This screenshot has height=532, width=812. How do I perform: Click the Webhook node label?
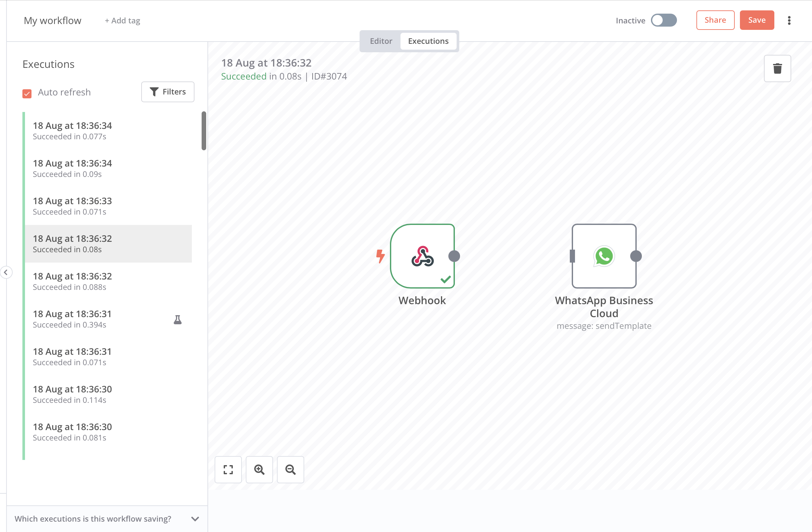point(422,301)
